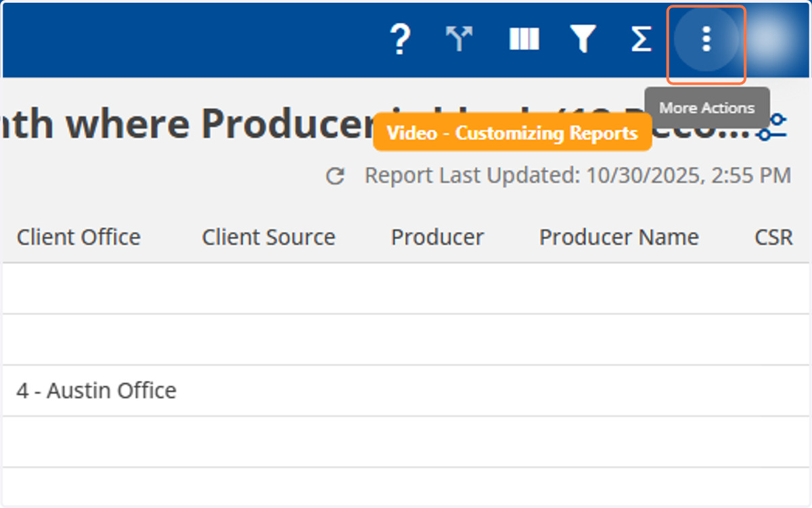
Task: Click the Client Source column header
Action: 269,237
